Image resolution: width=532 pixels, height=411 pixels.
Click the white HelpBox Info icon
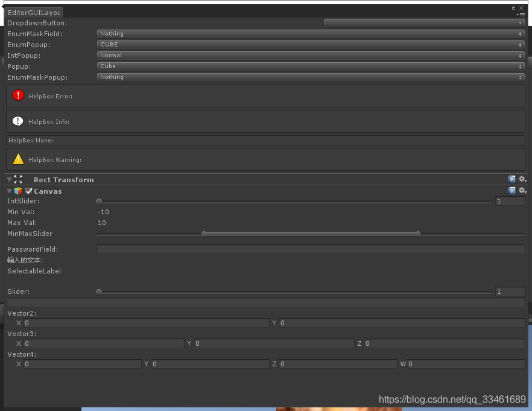(x=18, y=121)
